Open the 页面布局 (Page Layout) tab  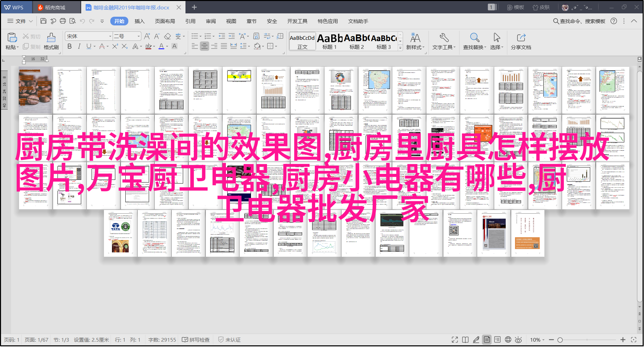click(x=165, y=21)
